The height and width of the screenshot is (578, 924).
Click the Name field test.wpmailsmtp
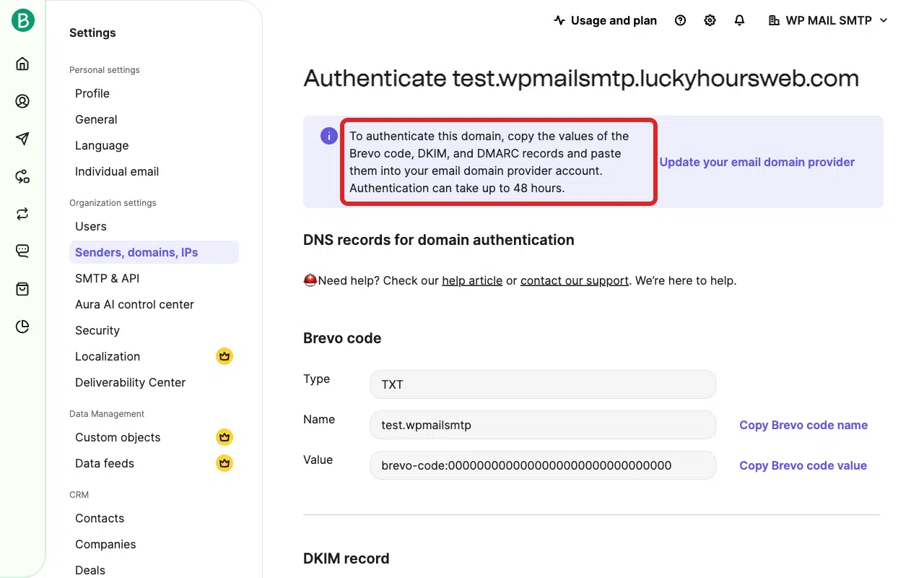coord(543,425)
